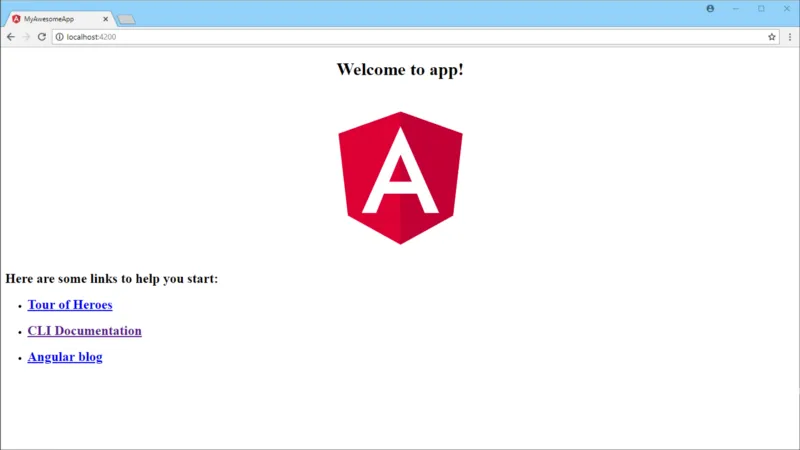Go back with the browser back arrow

tap(11, 37)
